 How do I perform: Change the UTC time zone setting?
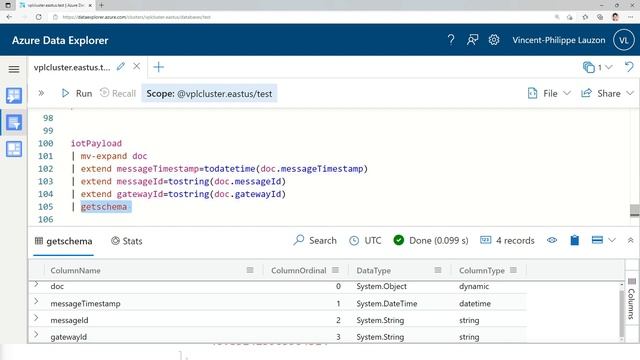point(365,240)
